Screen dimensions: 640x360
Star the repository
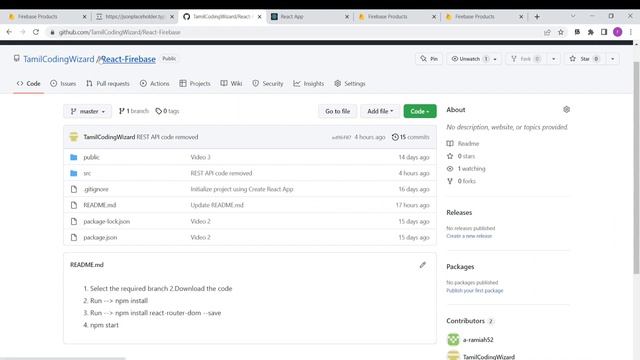[585, 59]
